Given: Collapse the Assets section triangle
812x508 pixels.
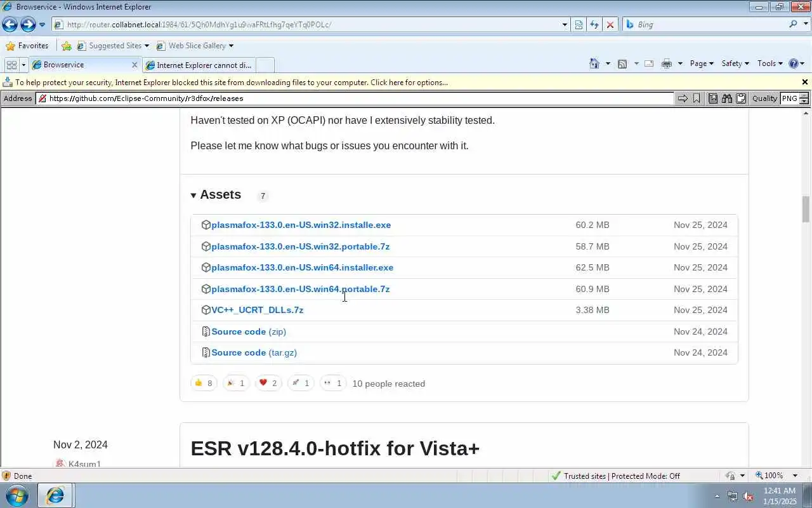Looking at the screenshot, I should 193,196.
